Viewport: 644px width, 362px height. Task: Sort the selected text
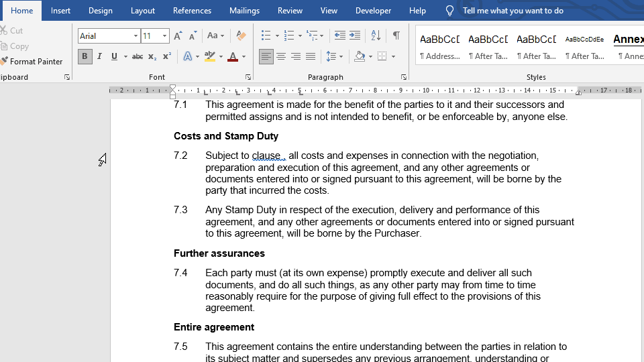[376, 36]
